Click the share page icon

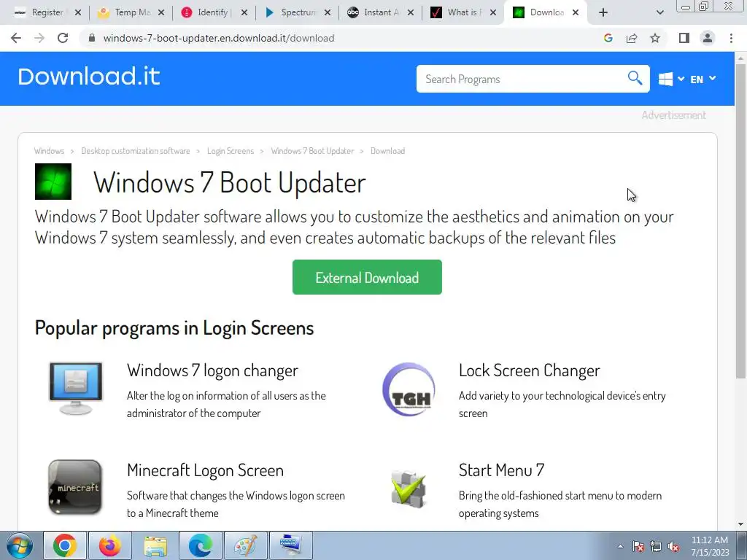[632, 38]
